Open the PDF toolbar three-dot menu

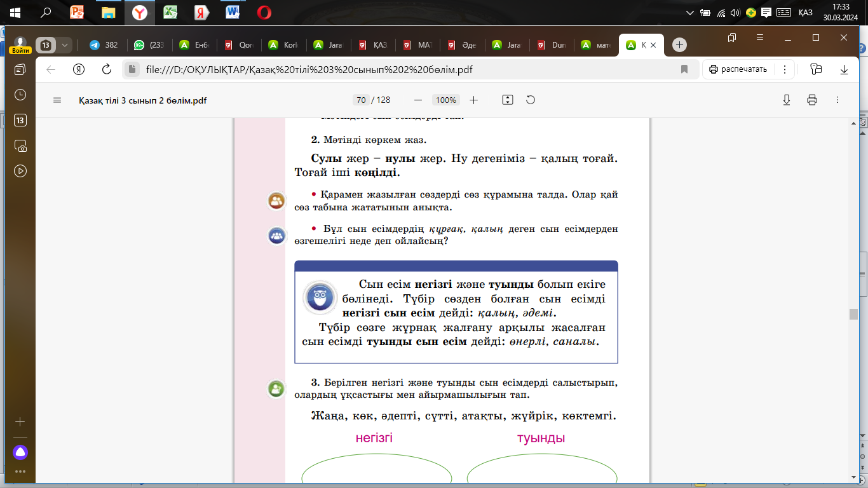tap(837, 100)
